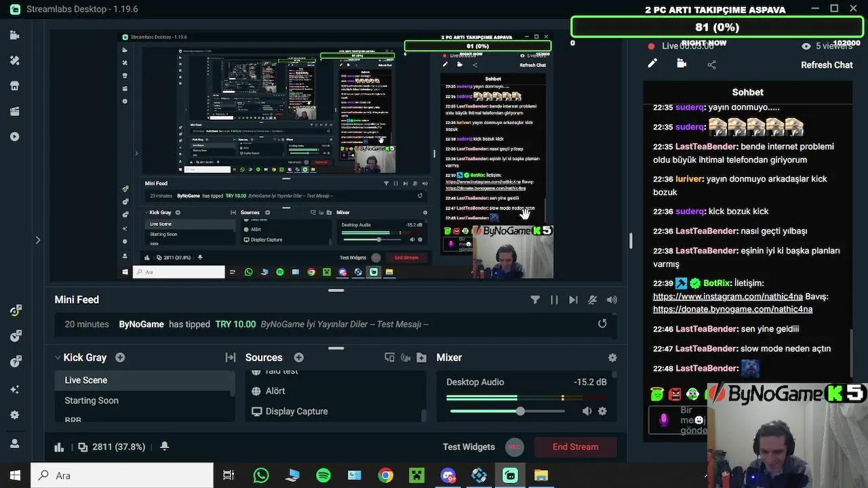Viewport: 868px width, 488px height.
Task: Click the green angel emote under chat
Action: click(x=656, y=394)
